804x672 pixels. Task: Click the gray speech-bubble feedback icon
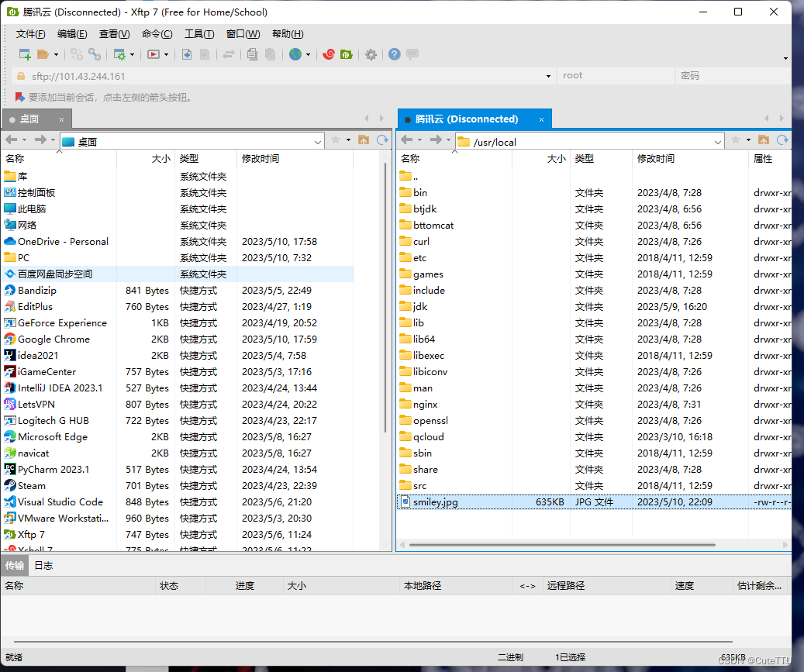412,53
